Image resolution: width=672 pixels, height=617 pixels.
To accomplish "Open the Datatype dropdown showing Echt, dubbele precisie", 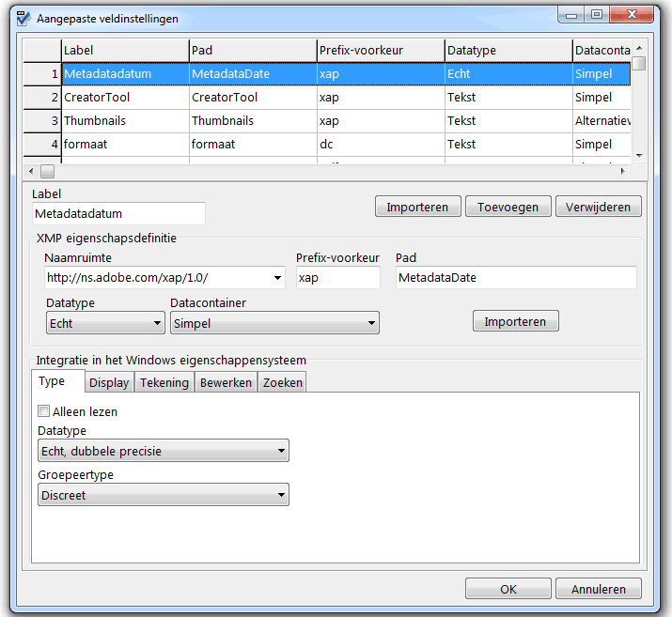I will coord(164,451).
